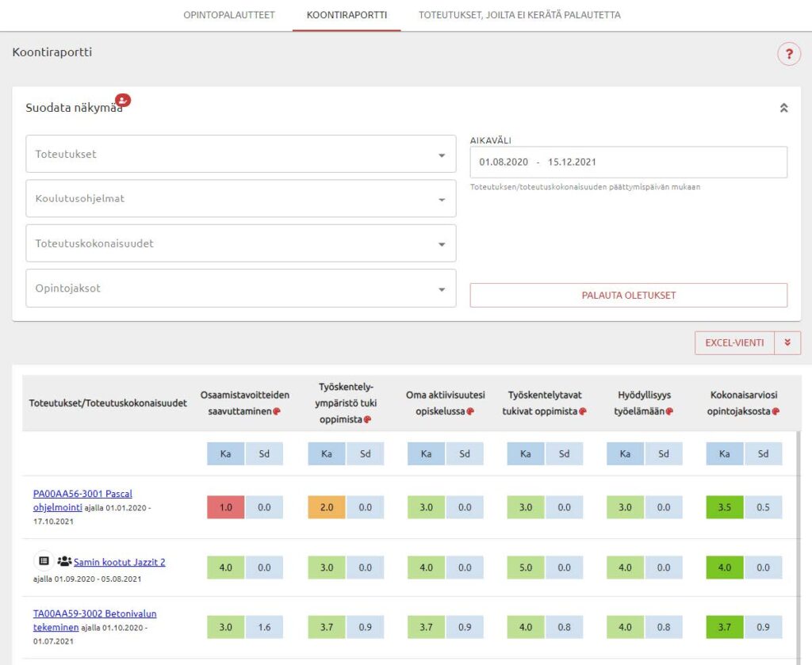This screenshot has width=812, height=665.
Task: Open Excel-vienti options arrow
Action: click(787, 342)
